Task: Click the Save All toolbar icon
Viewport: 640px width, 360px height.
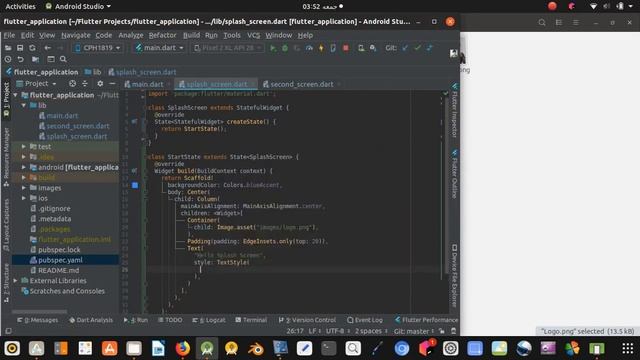Action: point(20,48)
